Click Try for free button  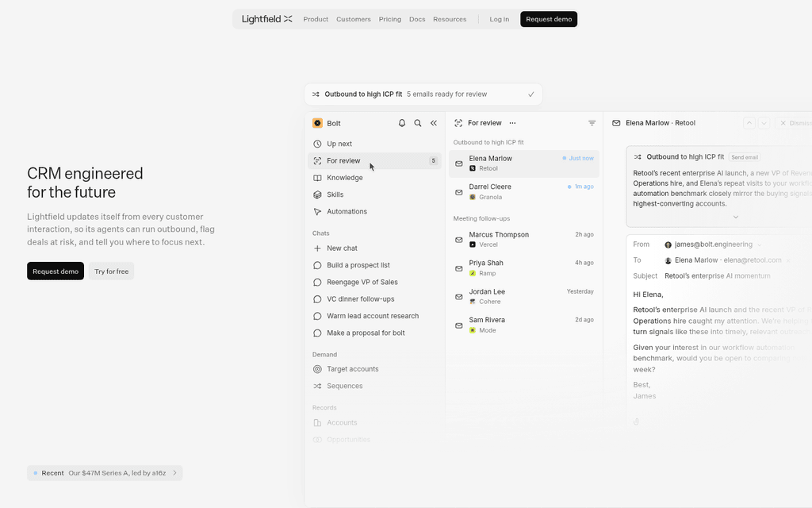(111, 271)
